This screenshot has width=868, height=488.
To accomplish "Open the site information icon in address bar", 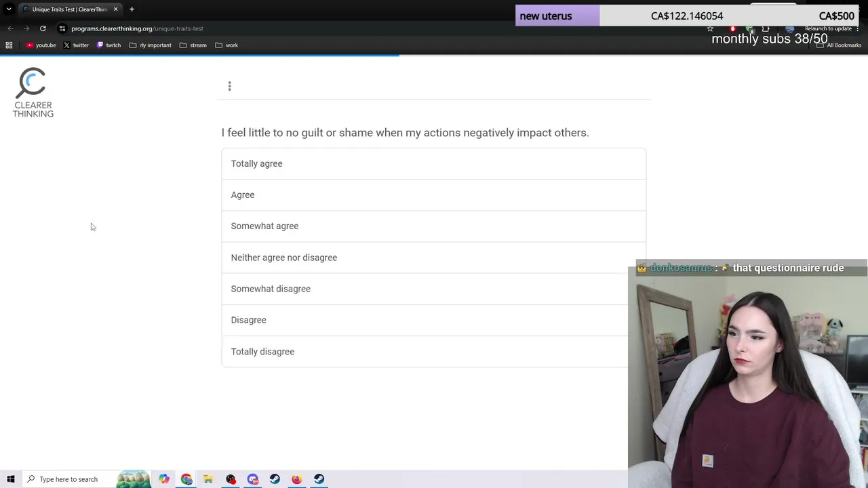I will coord(62,28).
